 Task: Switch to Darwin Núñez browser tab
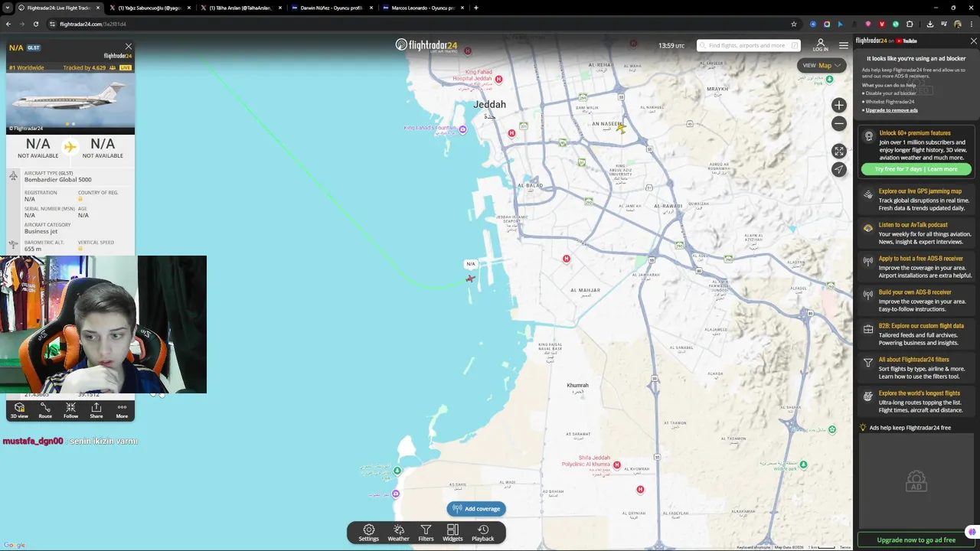(x=332, y=8)
